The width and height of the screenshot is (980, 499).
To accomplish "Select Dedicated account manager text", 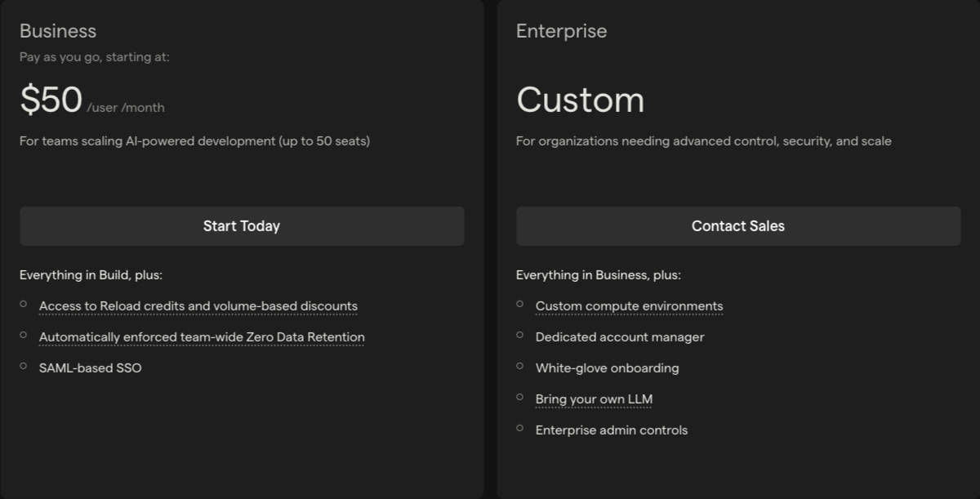I will coord(620,337).
